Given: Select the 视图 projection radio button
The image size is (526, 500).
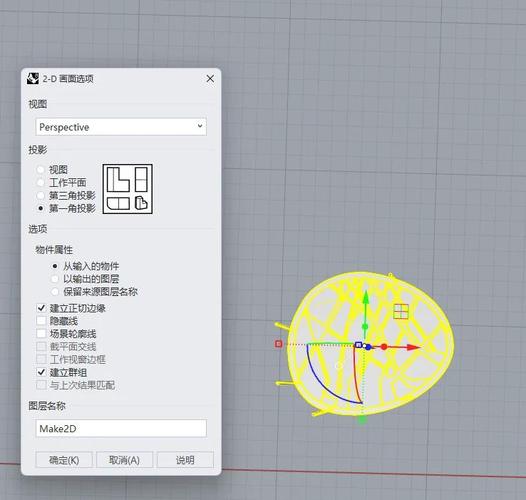Looking at the screenshot, I should (x=41, y=169).
